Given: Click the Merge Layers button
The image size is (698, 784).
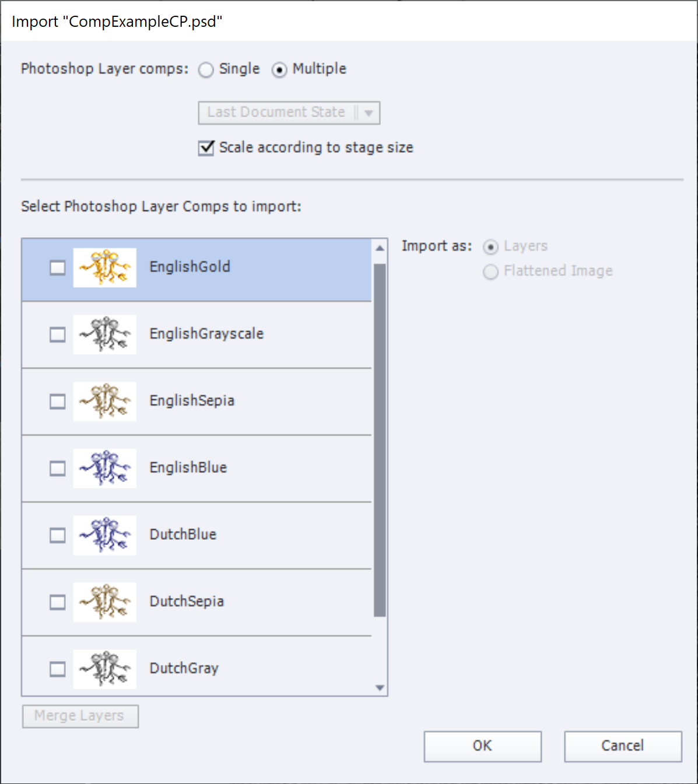Looking at the screenshot, I should [x=80, y=716].
